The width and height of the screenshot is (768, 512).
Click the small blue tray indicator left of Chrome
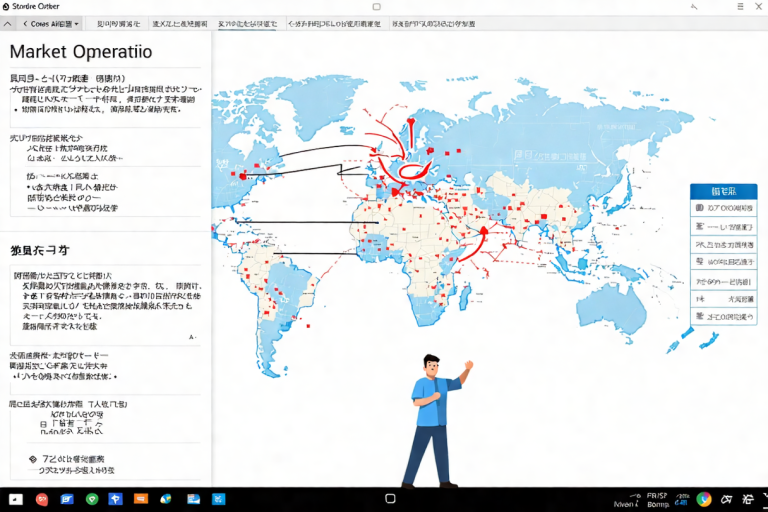pyautogui.click(x=682, y=499)
